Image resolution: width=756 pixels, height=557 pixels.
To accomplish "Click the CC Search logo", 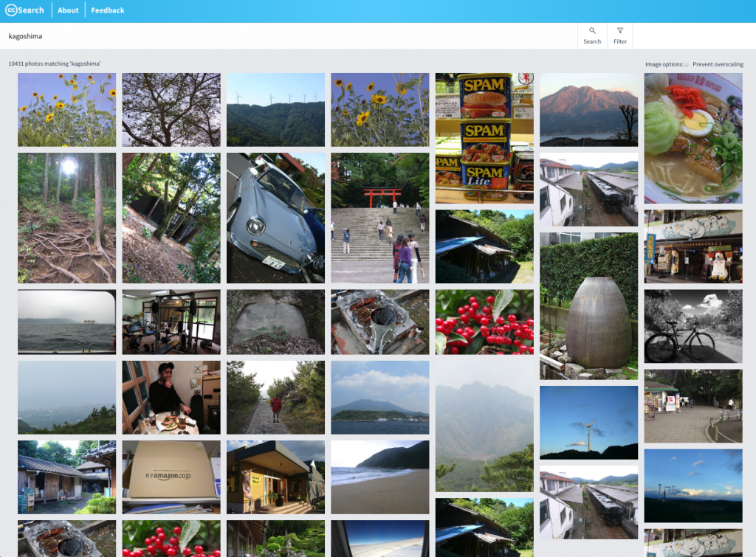I will point(25,10).
